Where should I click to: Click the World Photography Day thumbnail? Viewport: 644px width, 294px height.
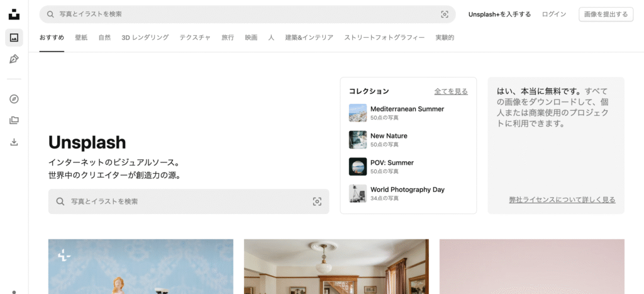[358, 193]
